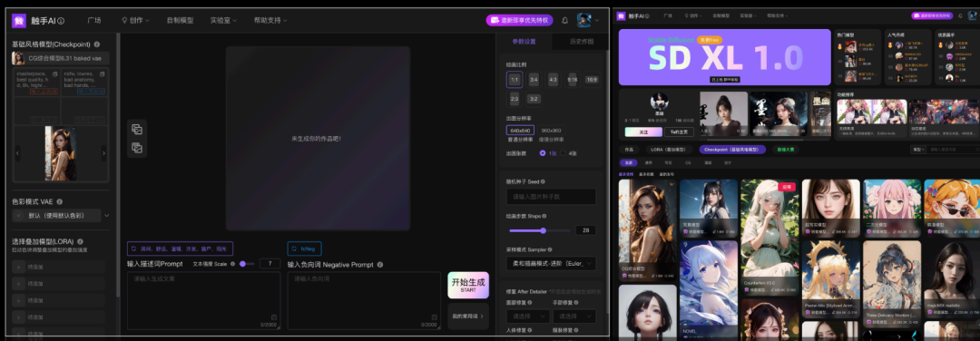The width and height of the screenshot is (980, 341).
Task: Select the 2:3 aspect ratio
Action: click(514, 99)
